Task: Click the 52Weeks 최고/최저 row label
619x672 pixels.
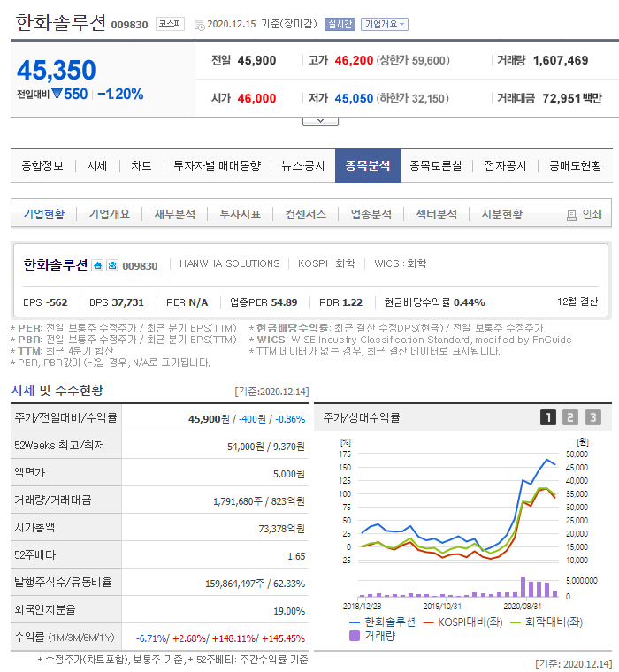Action: coord(59,446)
